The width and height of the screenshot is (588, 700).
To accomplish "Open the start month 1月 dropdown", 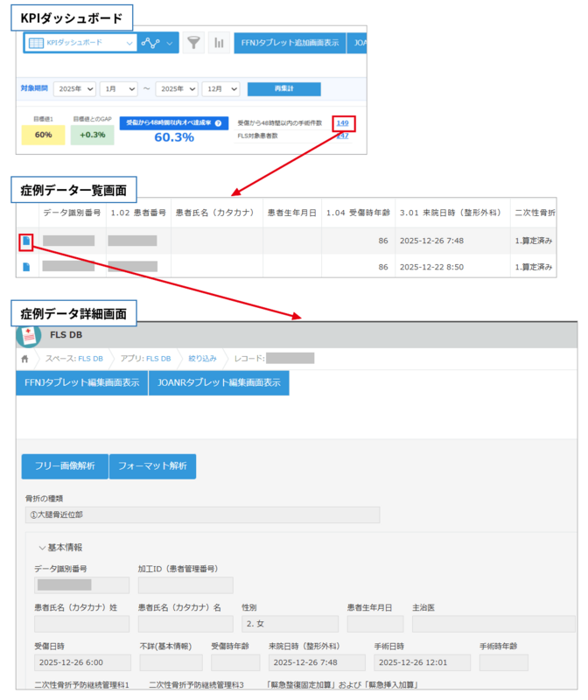I will pyautogui.click(x=119, y=89).
